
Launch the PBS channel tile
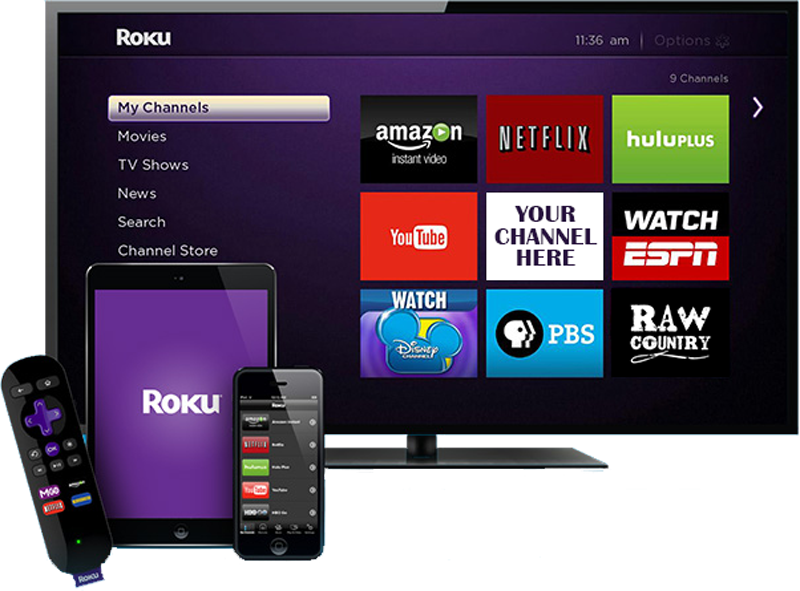click(545, 332)
